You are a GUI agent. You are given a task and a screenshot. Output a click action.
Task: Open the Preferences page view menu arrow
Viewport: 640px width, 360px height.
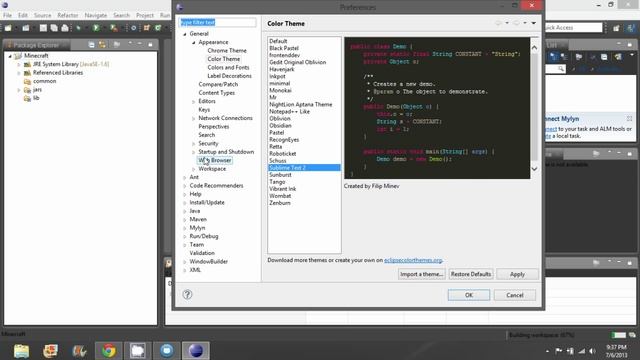pyautogui.click(x=533, y=23)
